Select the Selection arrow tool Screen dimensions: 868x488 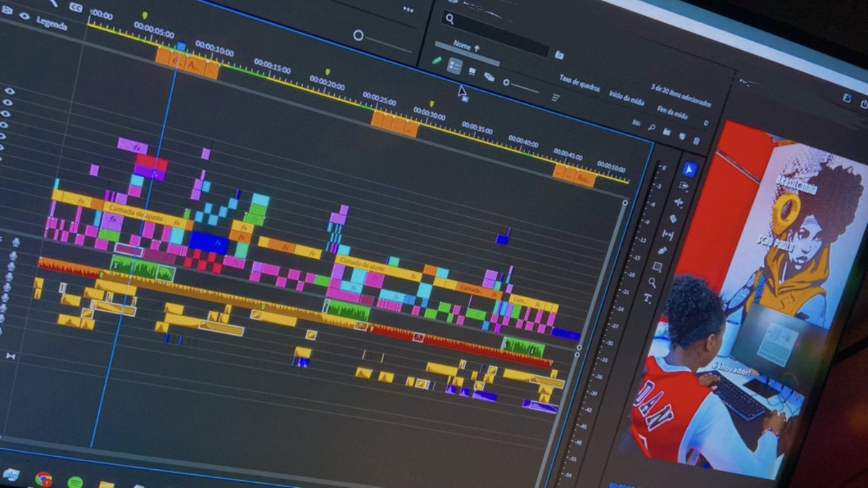[x=689, y=169]
